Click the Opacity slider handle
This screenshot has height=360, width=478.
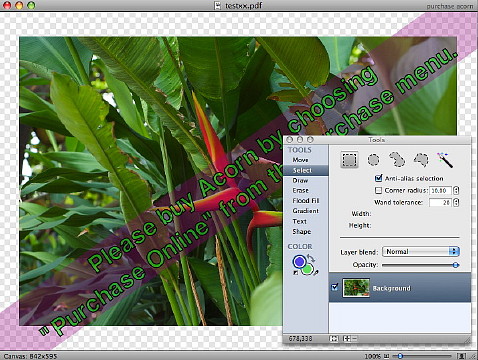click(x=456, y=265)
